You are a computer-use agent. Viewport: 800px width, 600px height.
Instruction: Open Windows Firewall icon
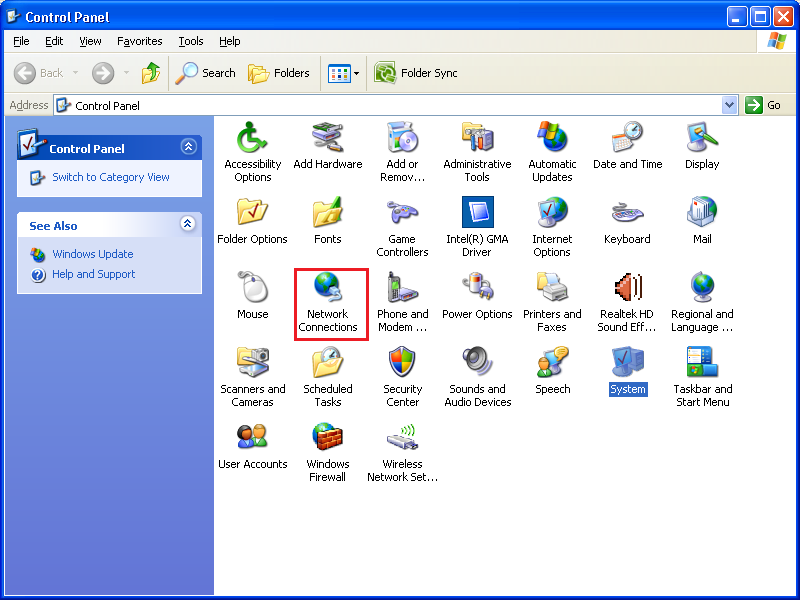coord(328,452)
